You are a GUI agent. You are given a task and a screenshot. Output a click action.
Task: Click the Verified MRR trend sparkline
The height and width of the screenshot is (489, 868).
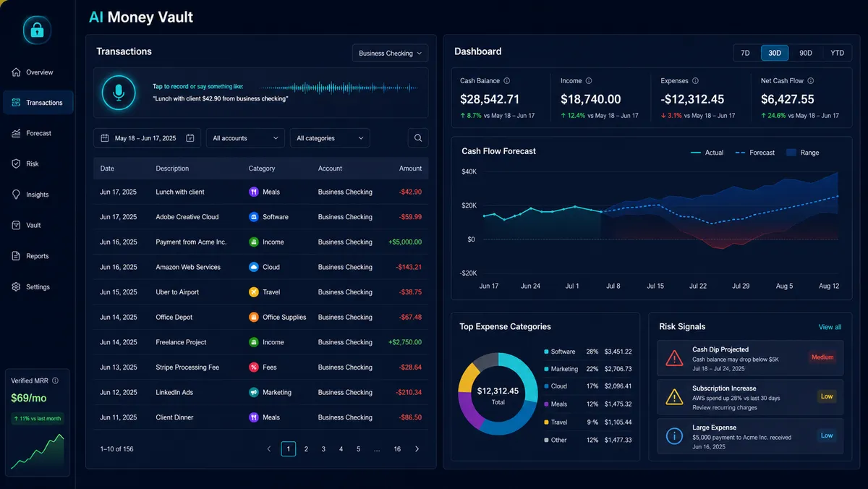click(38, 453)
